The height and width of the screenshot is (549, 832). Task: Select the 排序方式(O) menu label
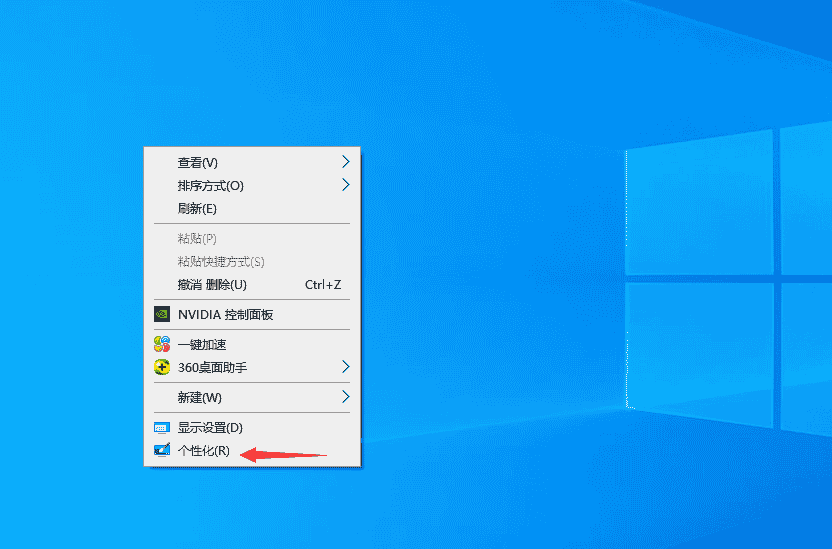tap(210, 185)
